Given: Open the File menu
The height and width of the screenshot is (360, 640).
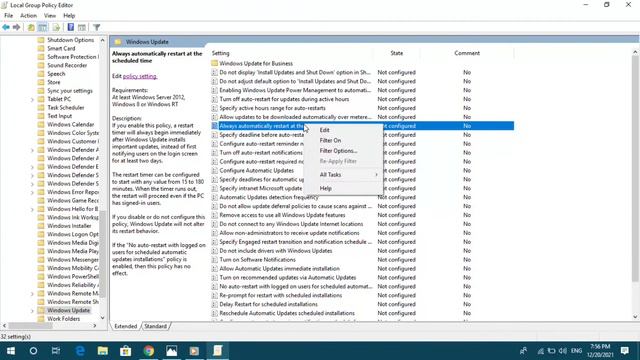Looking at the screenshot, I should coord(9,16).
